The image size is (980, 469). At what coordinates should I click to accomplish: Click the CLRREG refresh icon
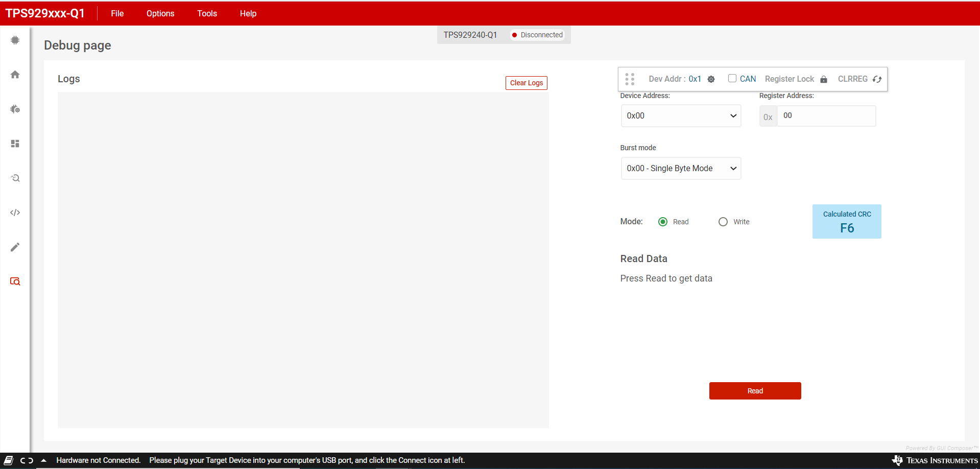[x=877, y=79]
